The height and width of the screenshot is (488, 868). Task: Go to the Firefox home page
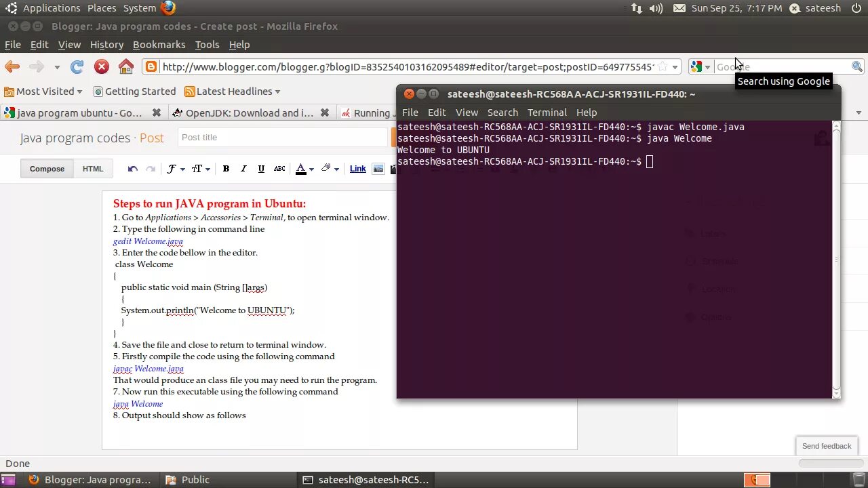pos(125,66)
